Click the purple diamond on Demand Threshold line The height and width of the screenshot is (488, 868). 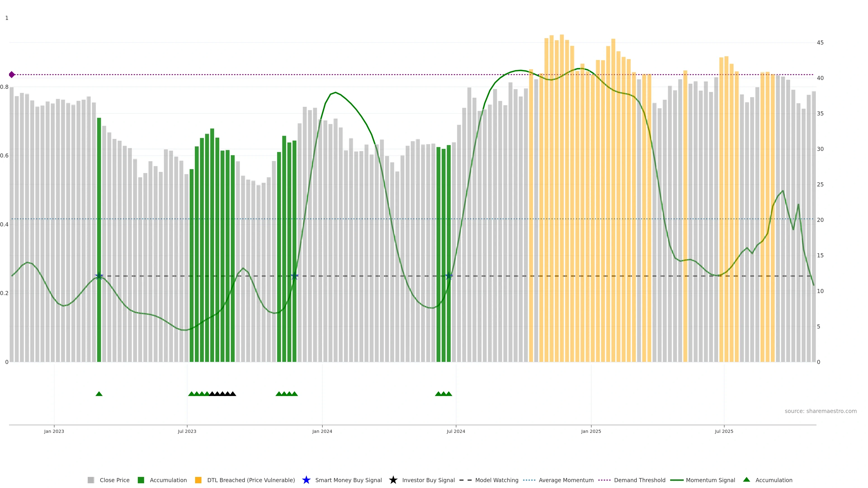click(x=12, y=74)
